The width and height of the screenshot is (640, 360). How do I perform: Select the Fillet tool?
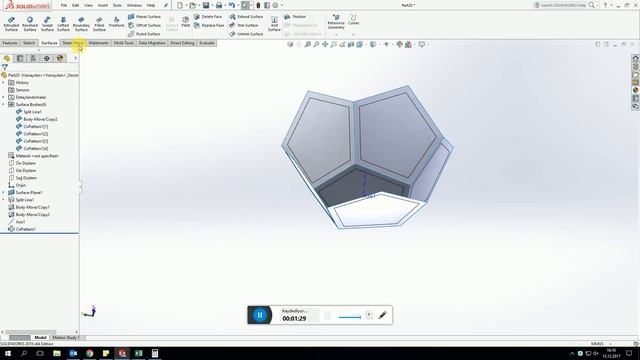click(x=186, y=22)
